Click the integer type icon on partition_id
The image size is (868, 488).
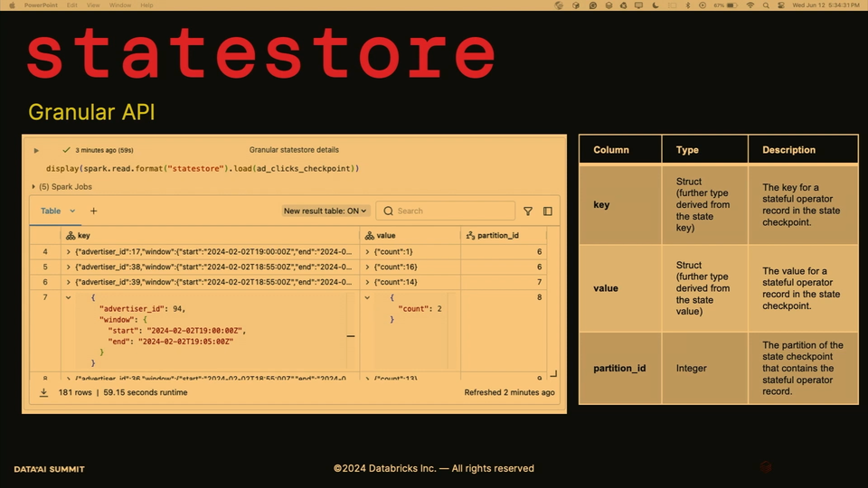coord(470,235)
